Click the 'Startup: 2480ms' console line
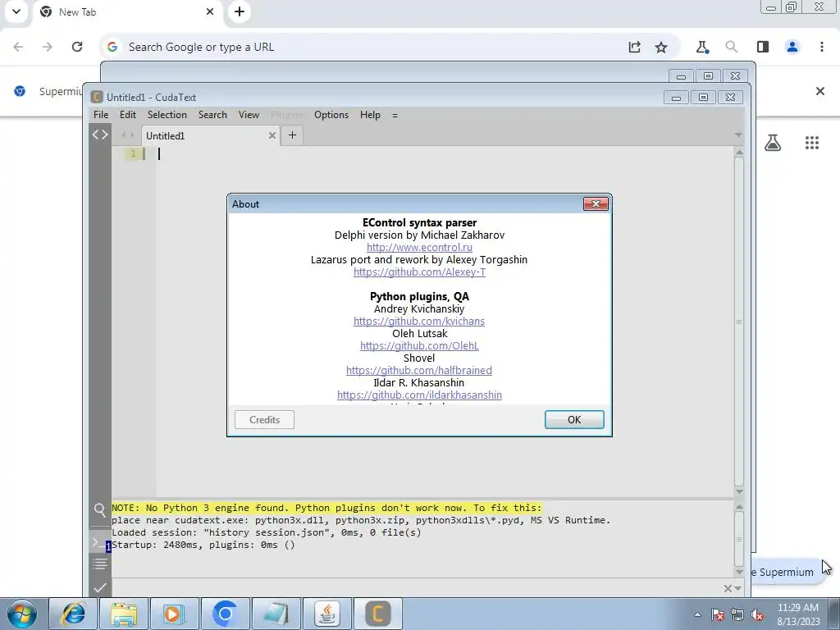The image size is (840, 630). click(x=203, y=545)
